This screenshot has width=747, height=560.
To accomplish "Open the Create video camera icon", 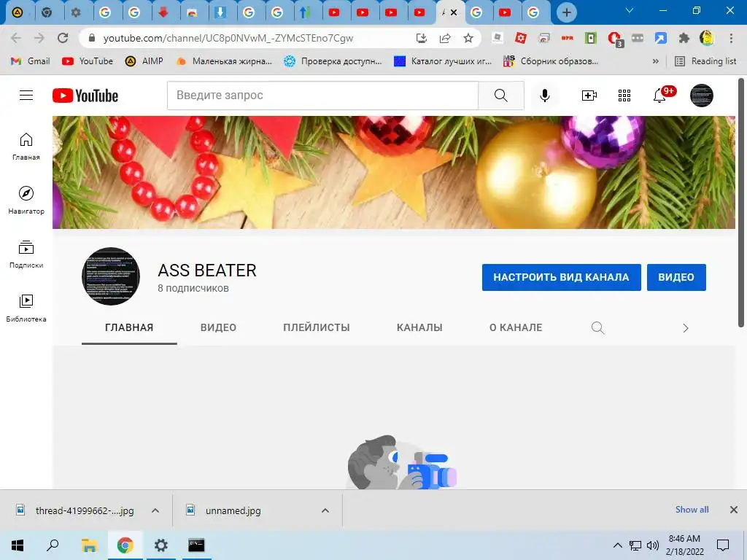I will [589, 96].
